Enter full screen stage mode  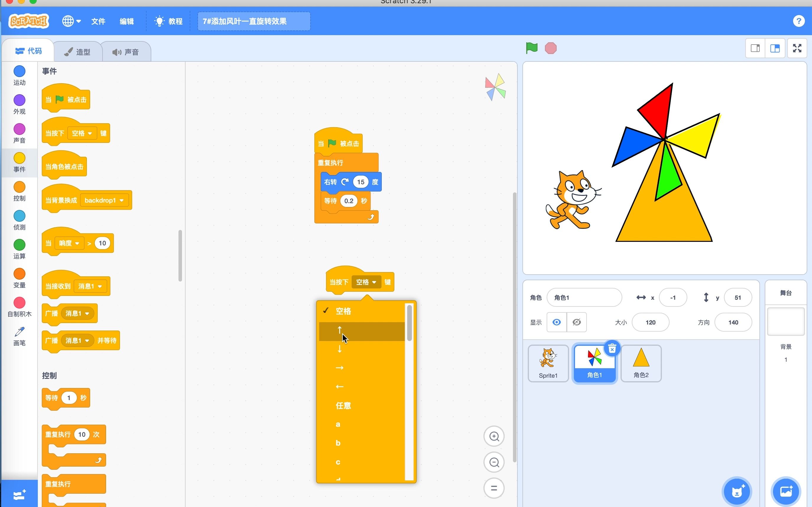point(797,48)
